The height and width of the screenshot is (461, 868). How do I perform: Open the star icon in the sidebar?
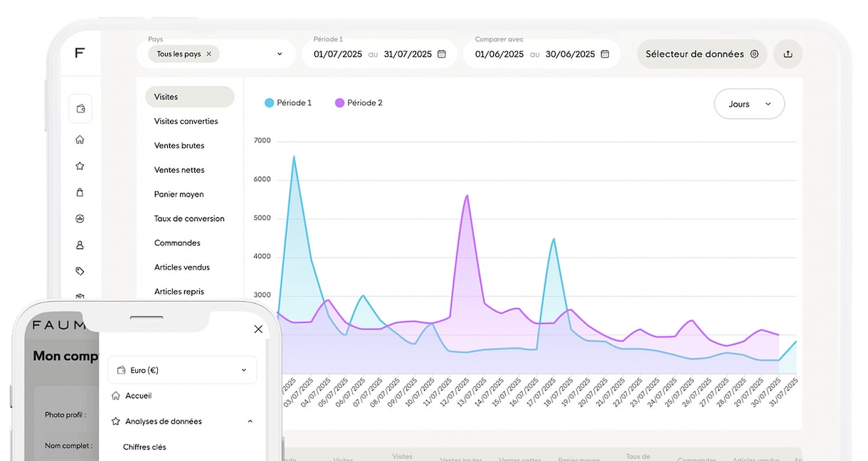pos(80,166)
